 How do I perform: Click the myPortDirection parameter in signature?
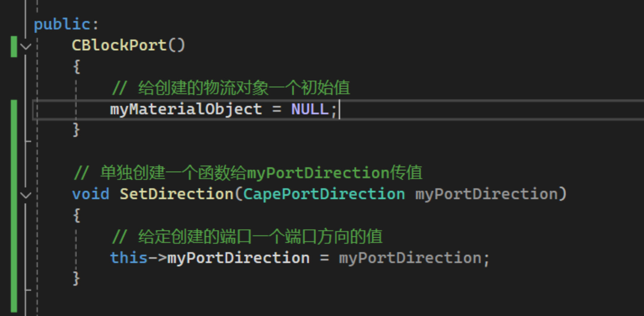coord(486,194)
